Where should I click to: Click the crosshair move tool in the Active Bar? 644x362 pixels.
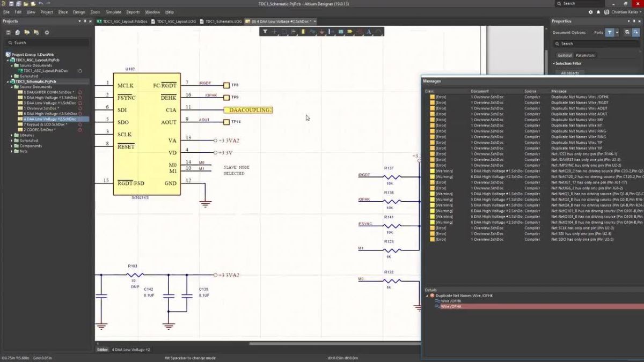point(274,32)
